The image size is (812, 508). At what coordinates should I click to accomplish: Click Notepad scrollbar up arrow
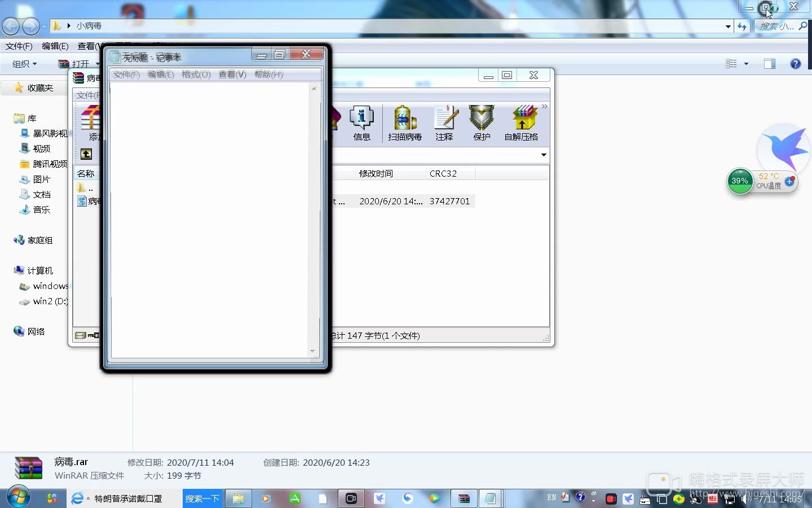pyautogui.click(x=314, y=89)
